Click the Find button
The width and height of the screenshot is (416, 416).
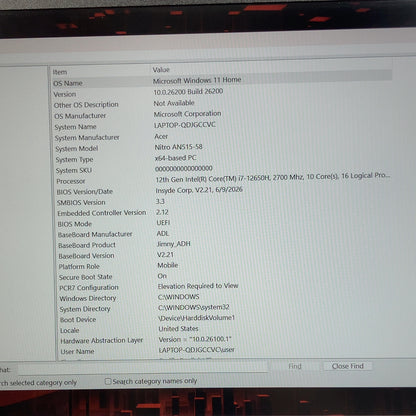[295, 366]
